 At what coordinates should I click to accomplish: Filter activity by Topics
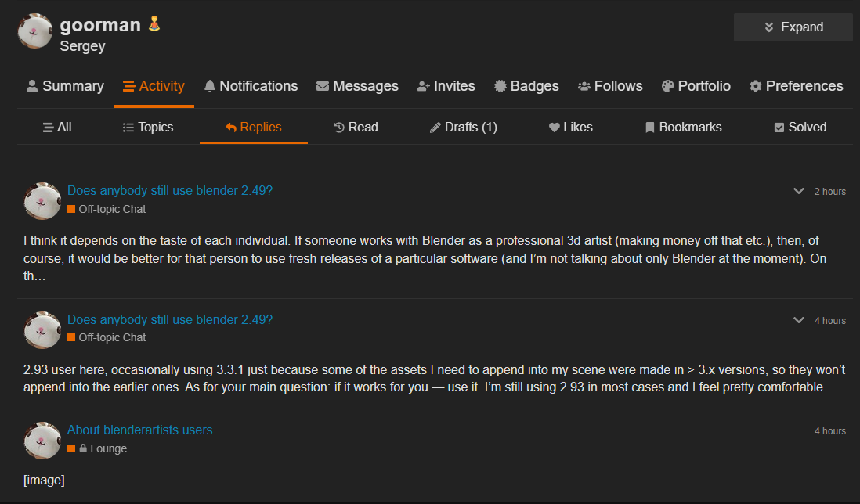coord(147,127)
